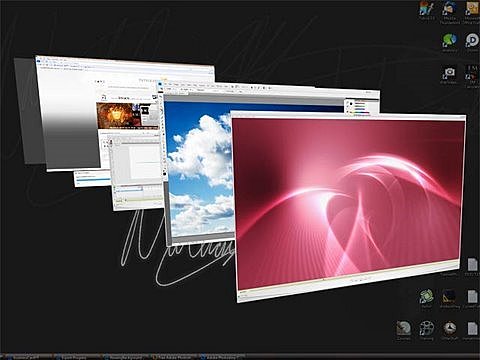Open the film reel desktop icon
The width and height of the screenshot is (480, 360).
tap(426, 330)
